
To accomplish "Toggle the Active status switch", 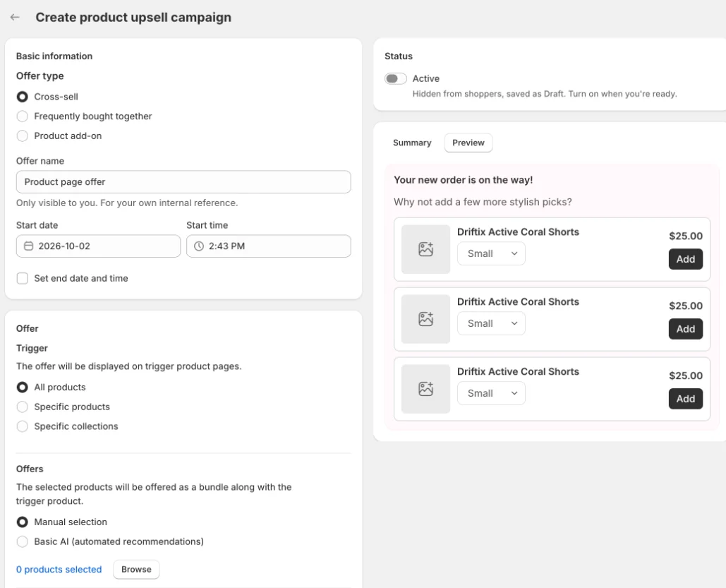I will coord(395,79).
